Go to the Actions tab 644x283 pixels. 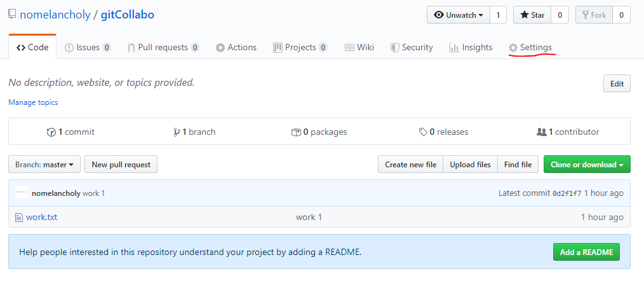[236, 47]
